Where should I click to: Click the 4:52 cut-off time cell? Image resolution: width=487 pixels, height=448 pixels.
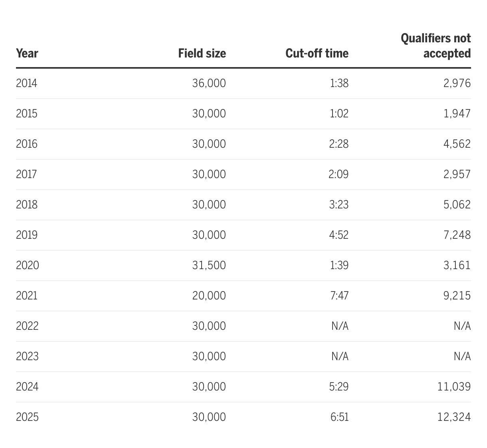pyautogui.click(x=339, y=235)
